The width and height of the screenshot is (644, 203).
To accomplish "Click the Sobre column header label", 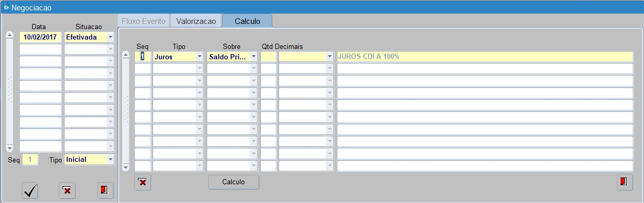I will click(232, 46).
